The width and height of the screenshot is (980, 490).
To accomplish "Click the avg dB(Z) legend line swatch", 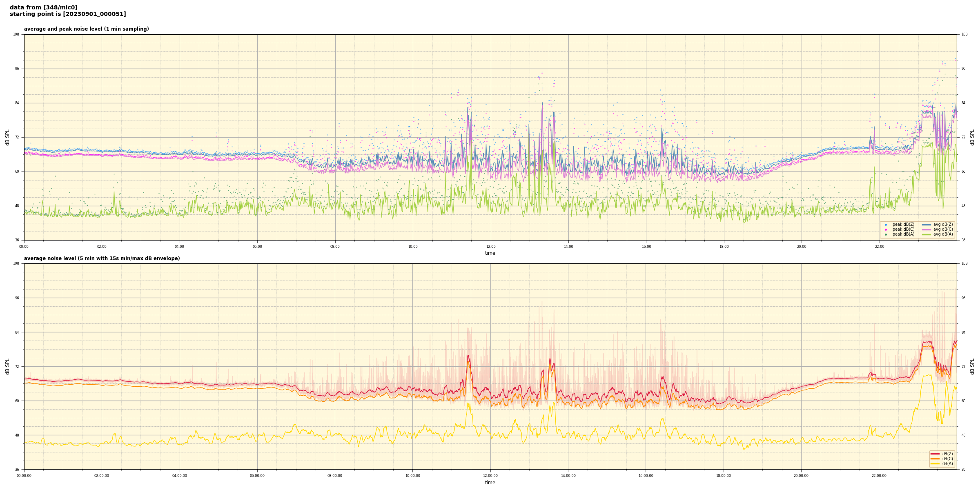I will click(x=926, y=225).
